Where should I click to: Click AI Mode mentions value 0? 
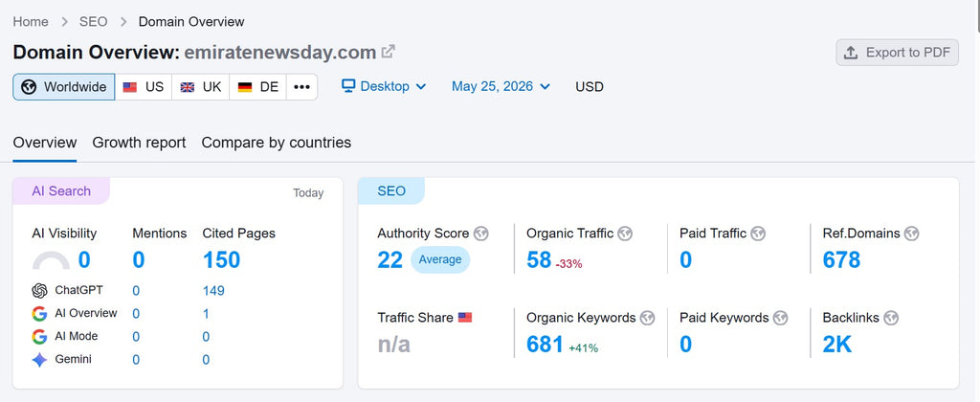tap(136, 337)
